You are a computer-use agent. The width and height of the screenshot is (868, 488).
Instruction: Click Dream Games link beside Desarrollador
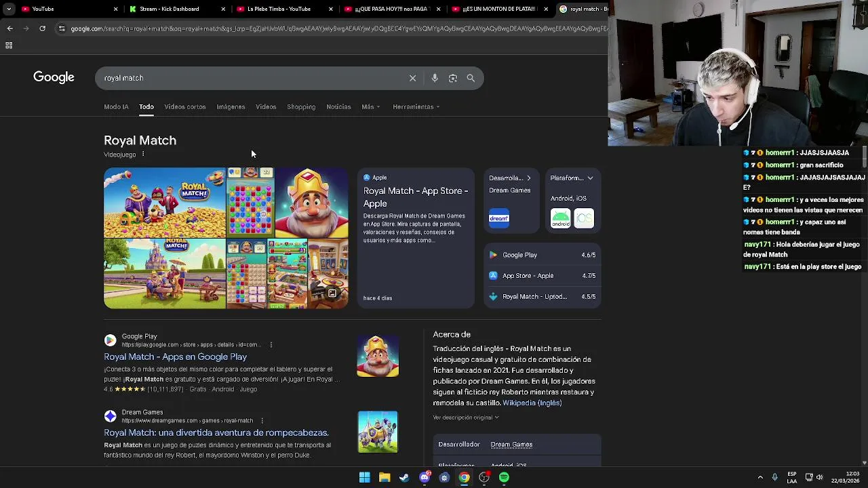point(511,445)
